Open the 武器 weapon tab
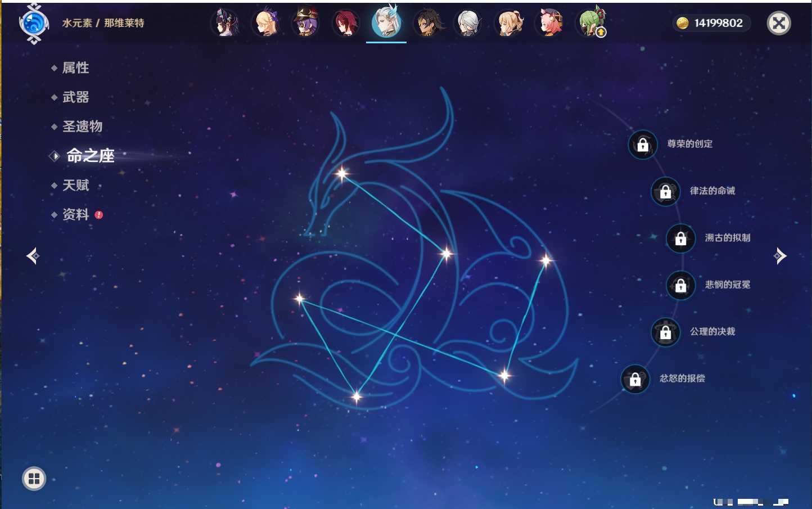 pos(75,97)
